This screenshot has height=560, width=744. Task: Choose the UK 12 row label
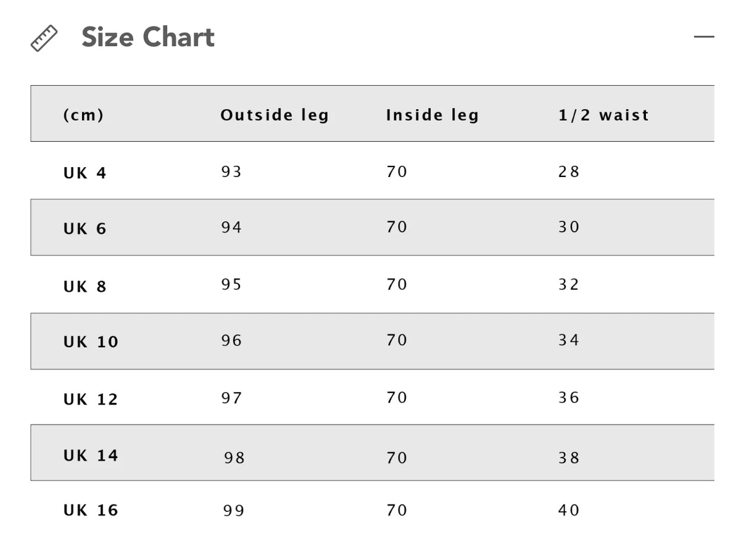pos(91,400)
